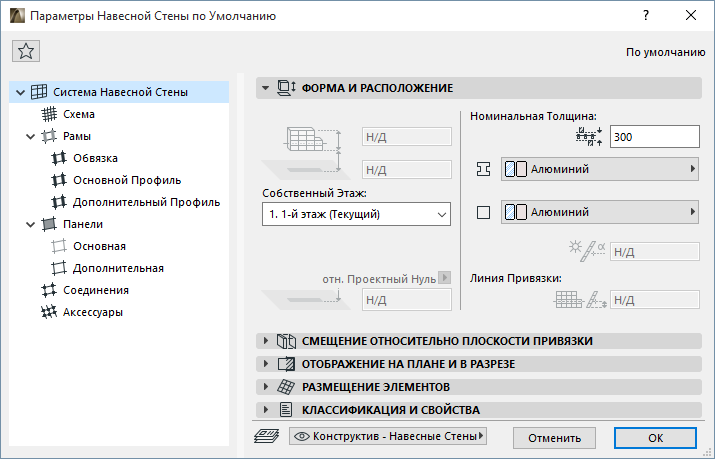Collapse the Панели tree branch
The width and height of the screenshot is (715, 459).
point(30,224)
